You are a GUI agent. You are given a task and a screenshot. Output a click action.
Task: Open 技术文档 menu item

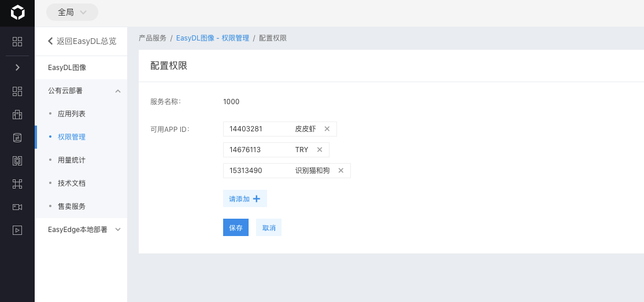tap(72, 183)
